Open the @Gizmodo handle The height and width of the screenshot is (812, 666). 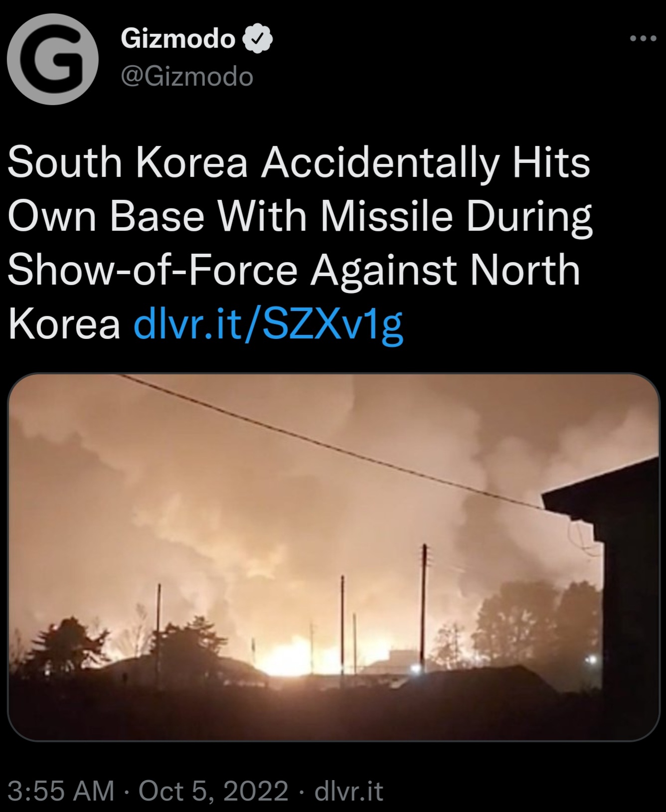[187, 77]
